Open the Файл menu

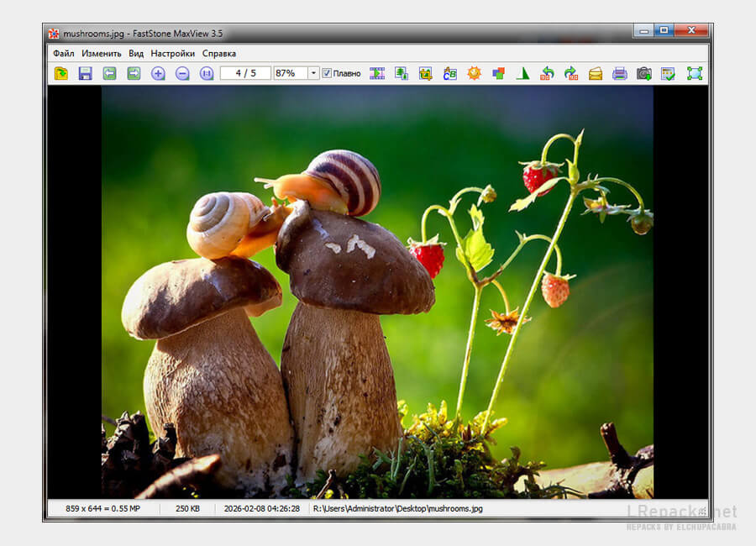(63, 54)
